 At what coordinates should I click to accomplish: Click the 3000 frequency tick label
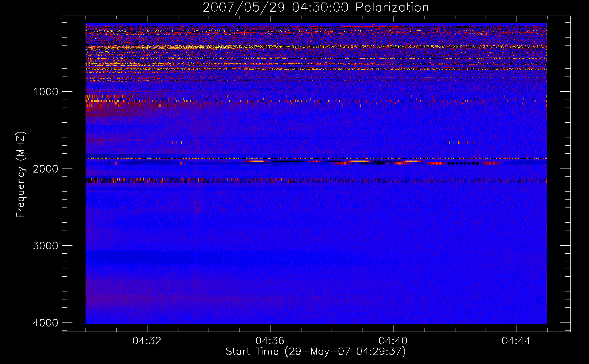point(46,246)
